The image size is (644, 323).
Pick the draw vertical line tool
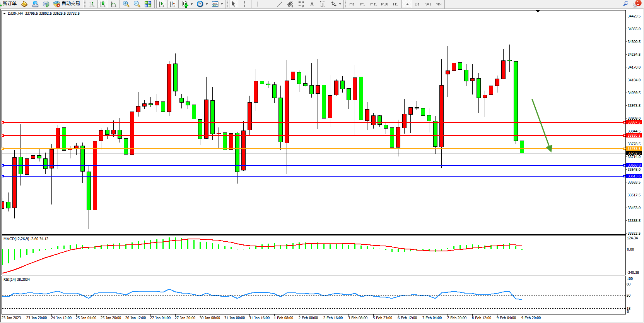258,4
